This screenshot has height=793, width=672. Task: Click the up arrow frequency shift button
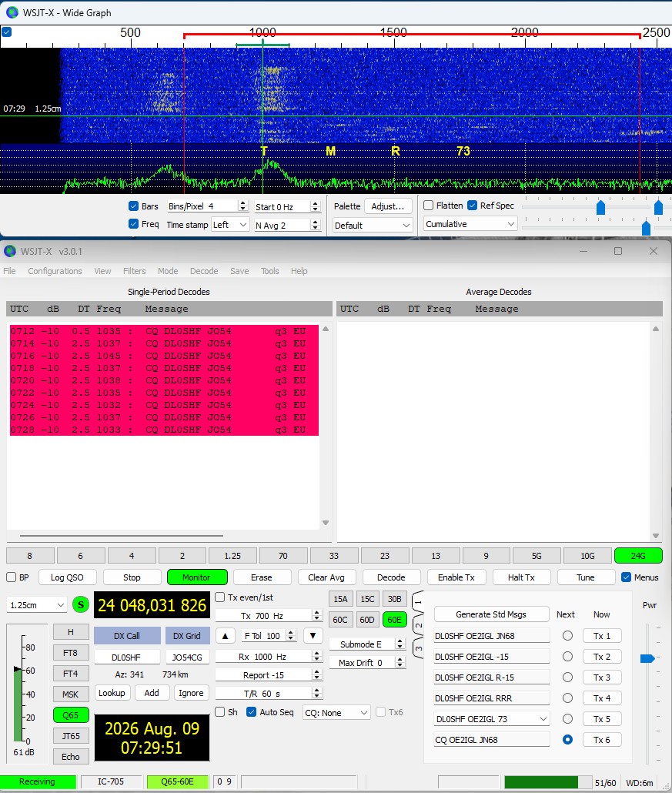click(x=226, y=636)
